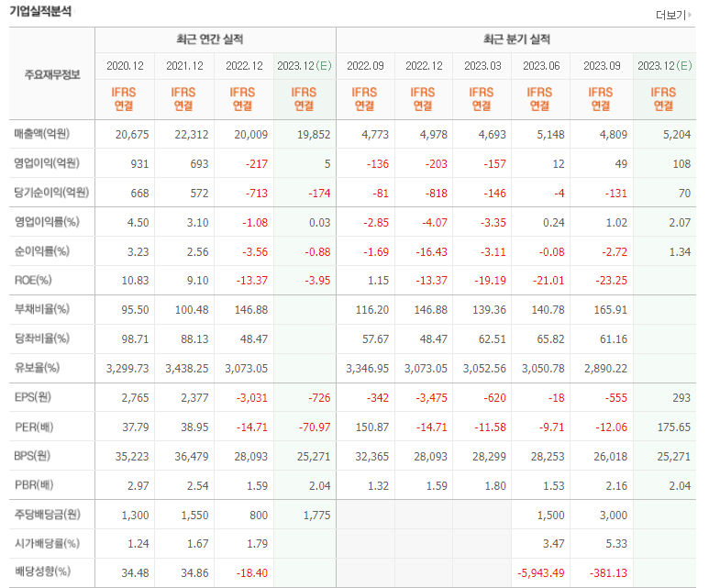The image size is (709, 588).
Task: Click quarterly column header 2022.09
Action: [365, 66]
